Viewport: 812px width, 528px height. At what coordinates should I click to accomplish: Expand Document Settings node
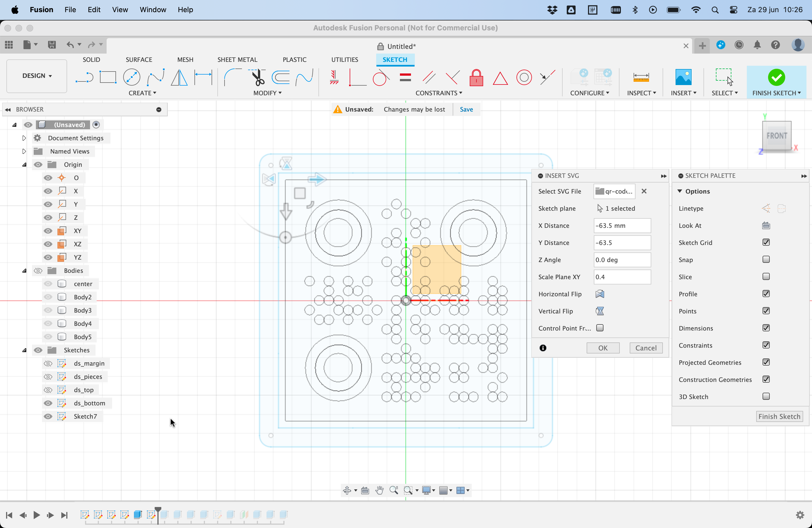coord(24,138)
